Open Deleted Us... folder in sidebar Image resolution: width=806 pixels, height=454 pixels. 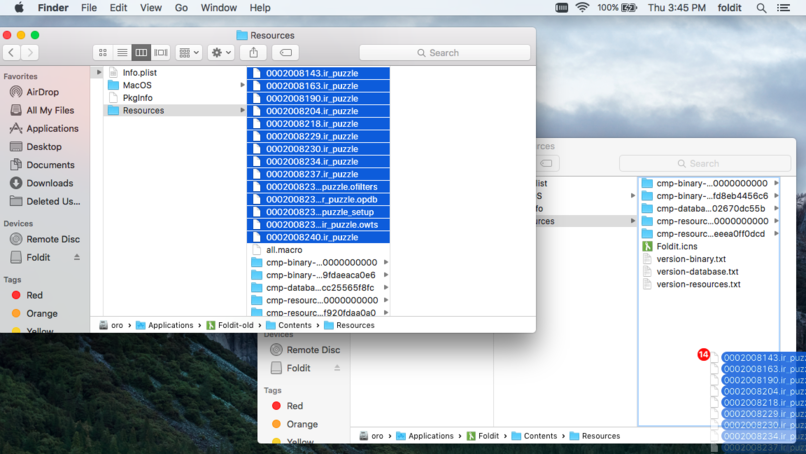53,202
